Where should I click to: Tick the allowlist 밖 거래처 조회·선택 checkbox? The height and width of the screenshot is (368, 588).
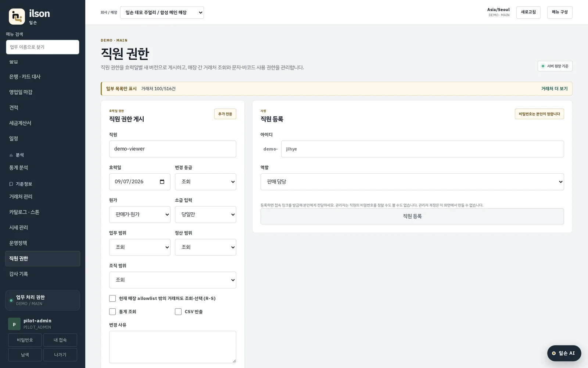point(112,298)
